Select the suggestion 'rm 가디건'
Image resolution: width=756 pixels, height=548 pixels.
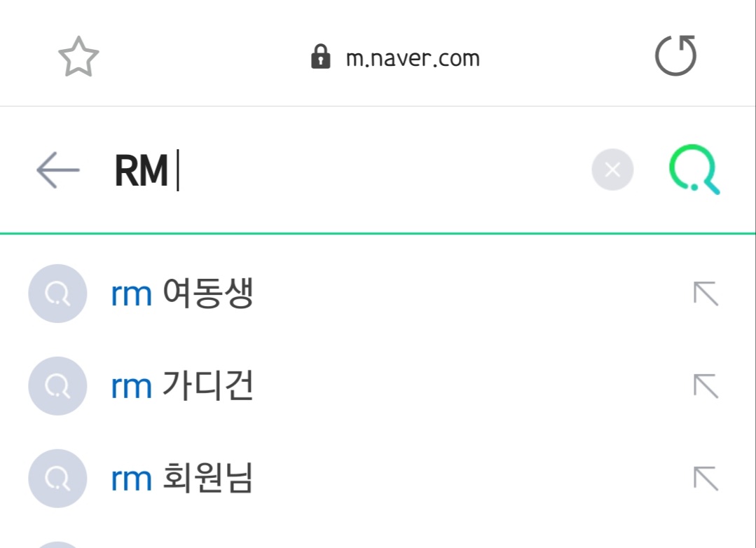pyautogui.click(x=181, y=386)
